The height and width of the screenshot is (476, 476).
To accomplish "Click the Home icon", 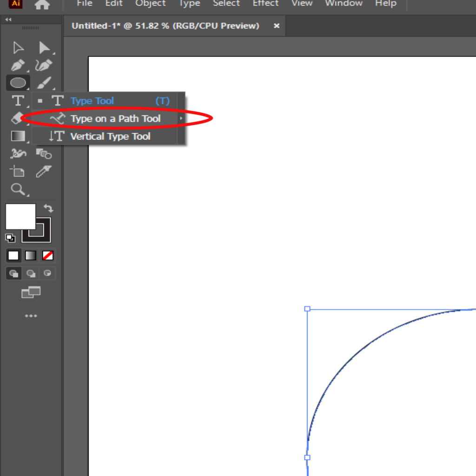I will click(x=42, y=4).
